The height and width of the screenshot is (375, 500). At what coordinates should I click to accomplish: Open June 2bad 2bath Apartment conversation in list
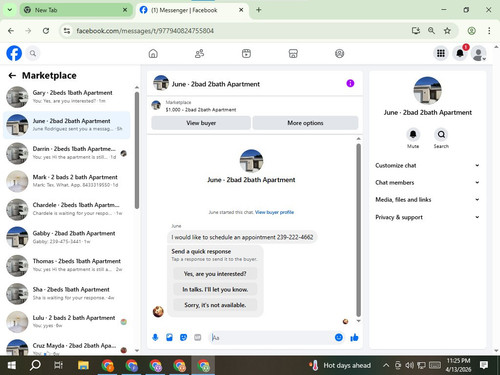(67, 125)
